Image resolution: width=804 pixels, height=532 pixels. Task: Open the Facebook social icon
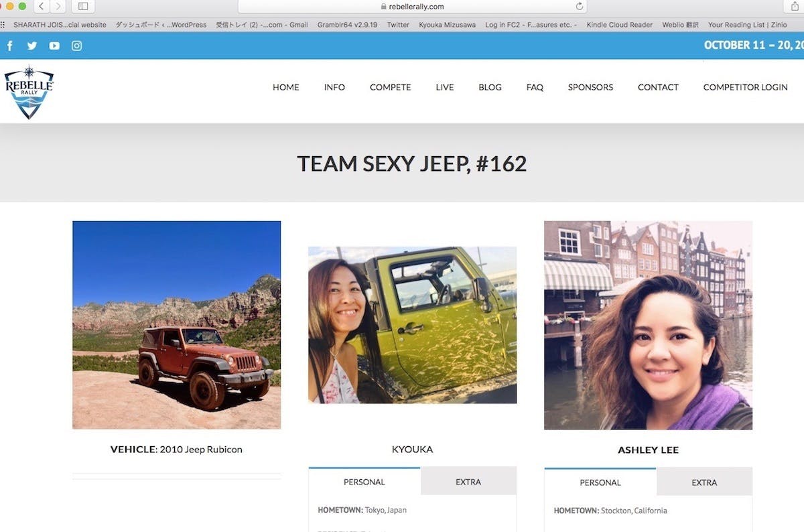tap(10, 46)
